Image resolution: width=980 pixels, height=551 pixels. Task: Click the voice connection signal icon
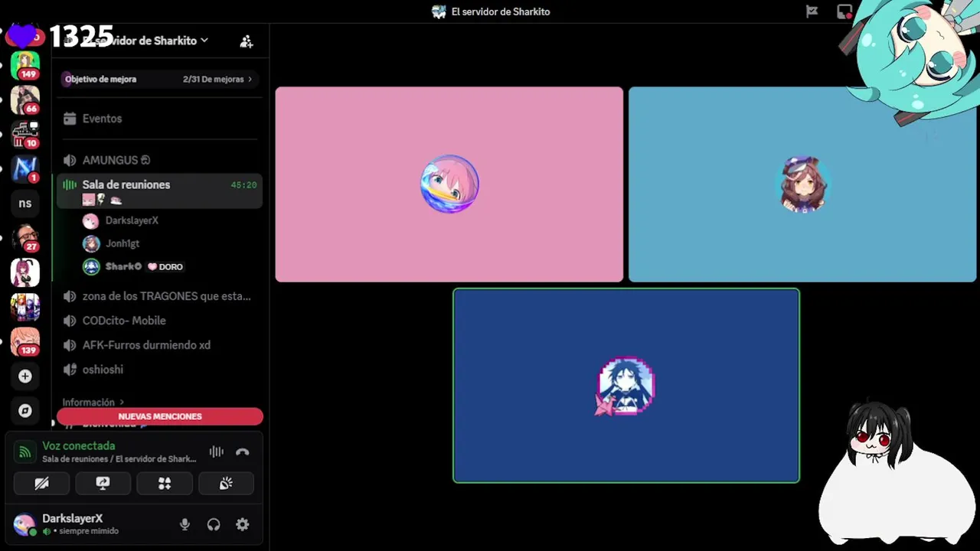(25, 452)
